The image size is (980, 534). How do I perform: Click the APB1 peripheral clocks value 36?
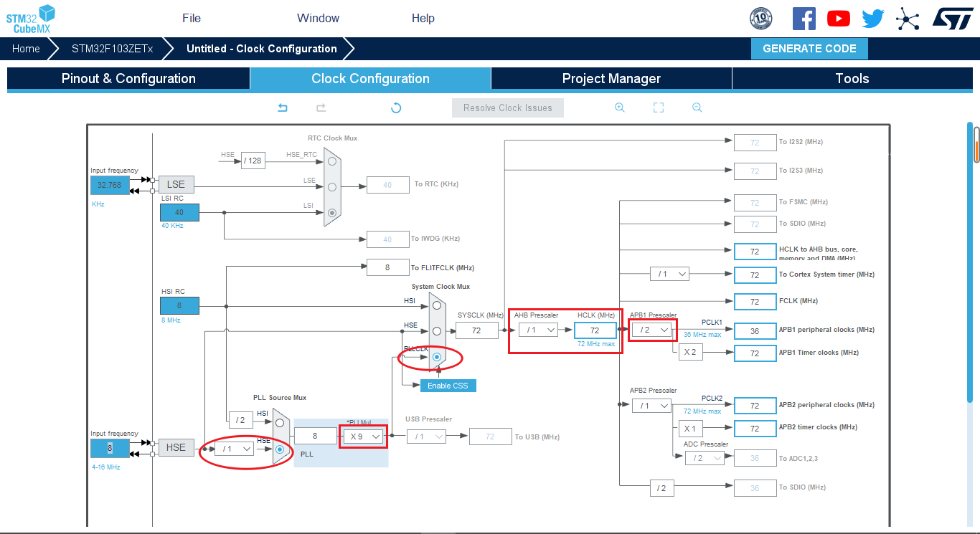click(755, 330)
